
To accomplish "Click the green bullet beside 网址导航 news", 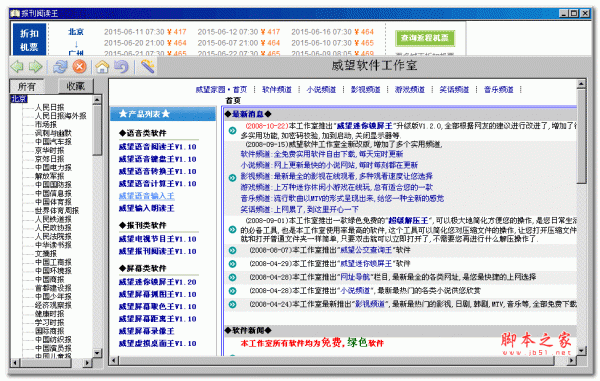I will tap(232, 277).
